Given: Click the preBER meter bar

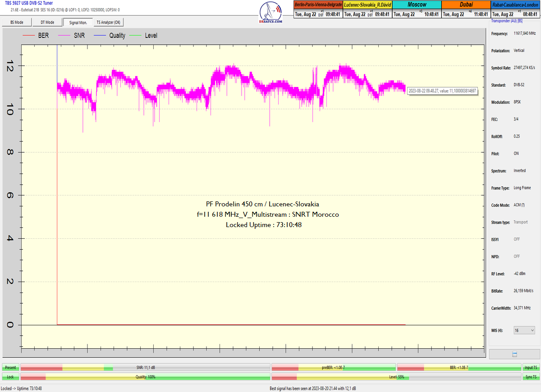Looking at the screenshot, I should click(333, 368).
